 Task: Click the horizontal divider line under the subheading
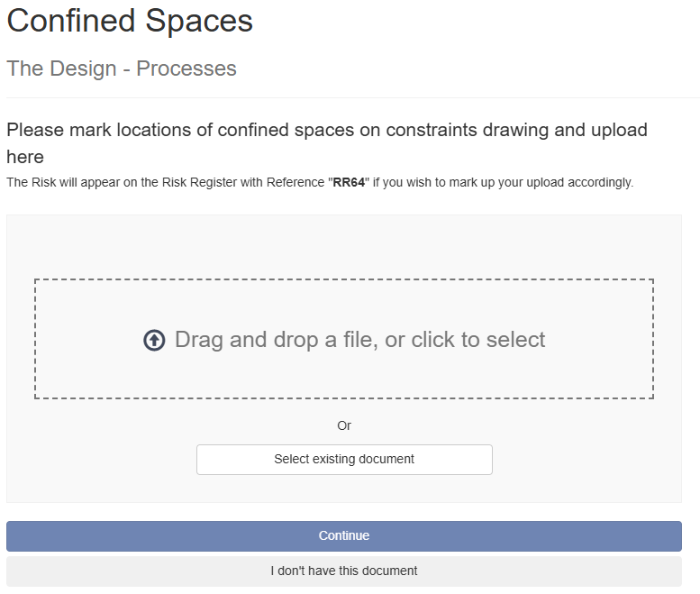[x=352, y=97]
